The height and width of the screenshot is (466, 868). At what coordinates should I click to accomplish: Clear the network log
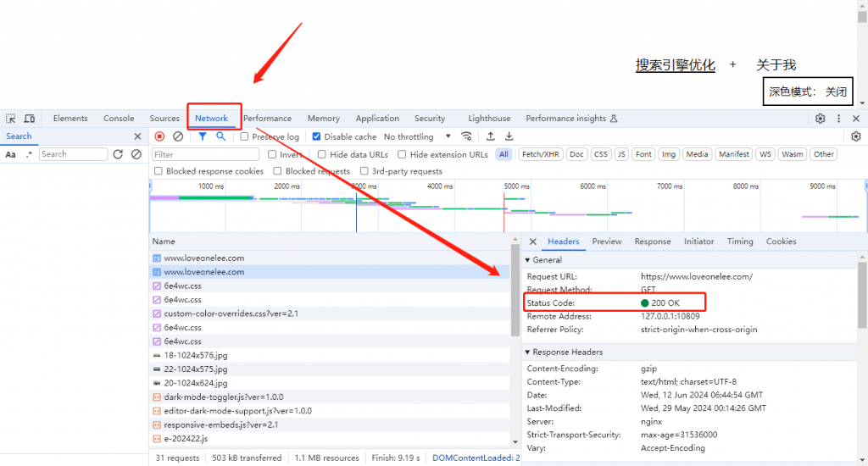tap(178, 136)
